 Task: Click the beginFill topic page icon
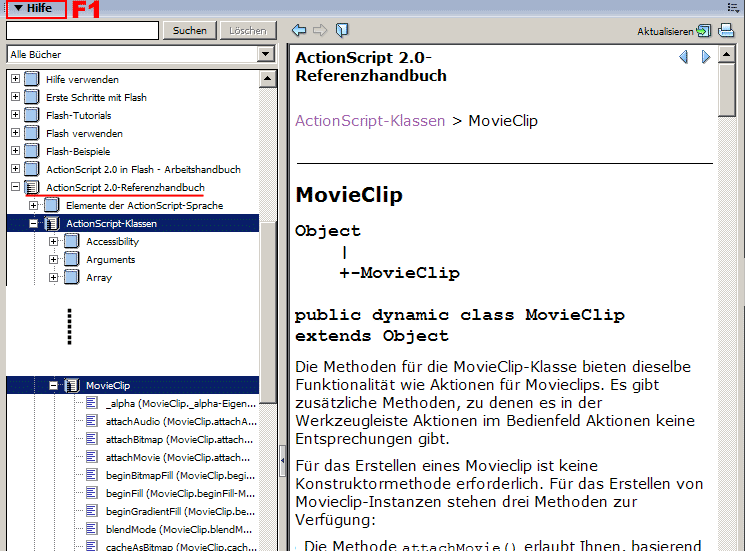pyautogui.click(x=92, y=493)
